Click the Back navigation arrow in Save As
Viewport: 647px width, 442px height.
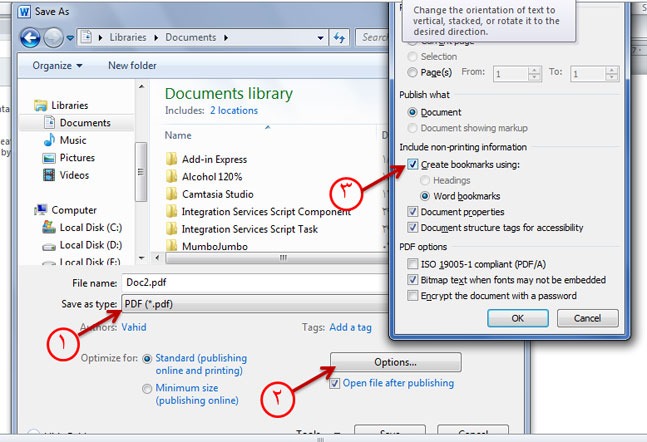(30, 38)
